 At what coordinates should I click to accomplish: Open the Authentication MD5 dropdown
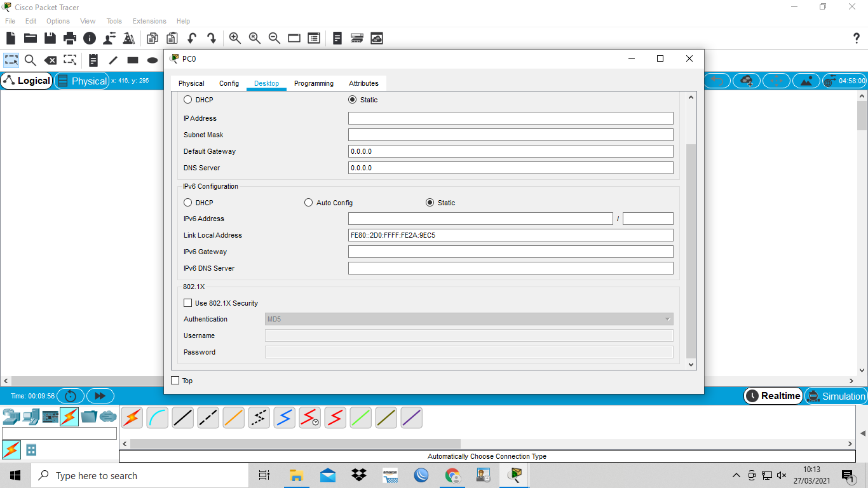click(469, 319)
